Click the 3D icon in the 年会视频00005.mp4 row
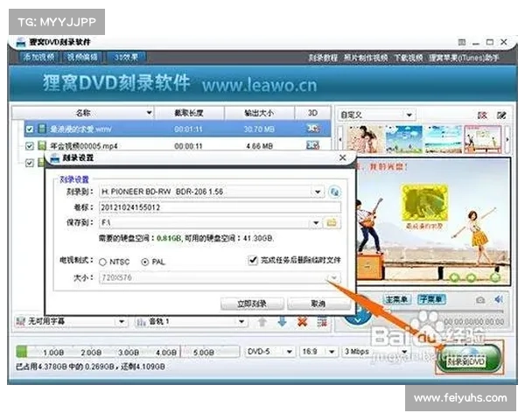This screenshot has height=420, width=525. tap(312, 146)
